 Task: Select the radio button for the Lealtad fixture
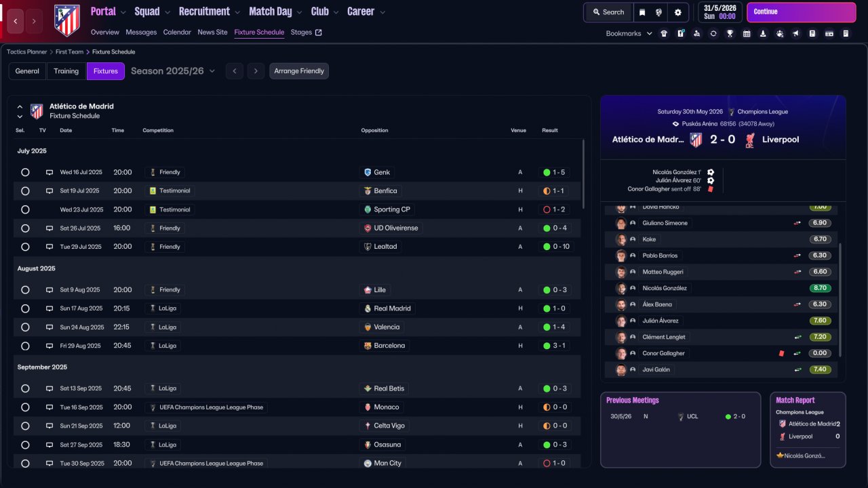point(25,247)
